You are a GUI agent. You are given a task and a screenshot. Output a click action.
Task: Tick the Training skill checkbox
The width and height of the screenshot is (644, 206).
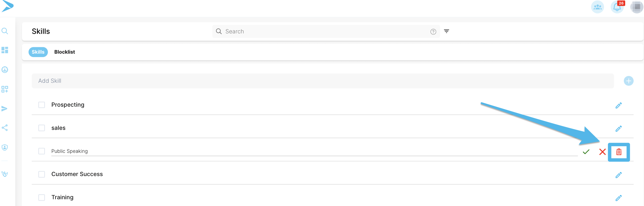tap(41, 198)
